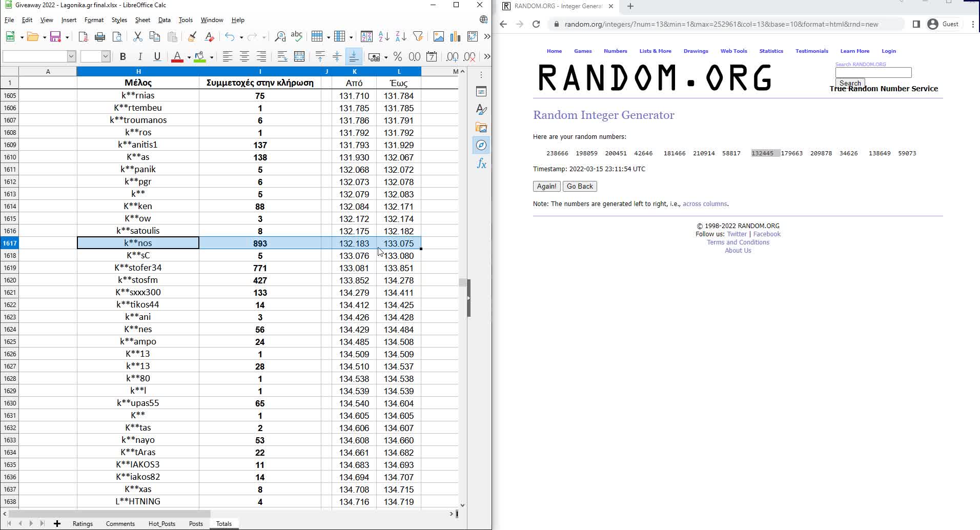Open the font color dropdown arrow
The height and width of the screenshot is (530, 980).
pos(189,57)
